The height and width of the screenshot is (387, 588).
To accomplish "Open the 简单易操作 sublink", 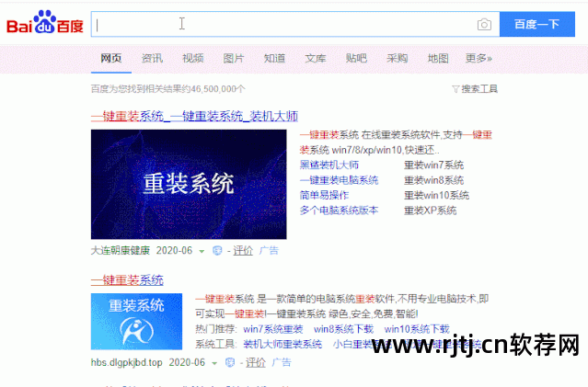I will [325, 195].
